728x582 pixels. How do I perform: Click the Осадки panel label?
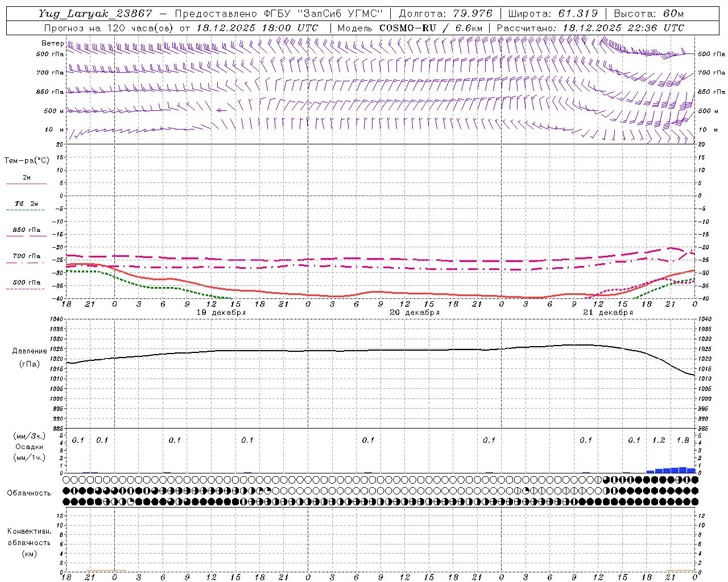pos(30,447)
